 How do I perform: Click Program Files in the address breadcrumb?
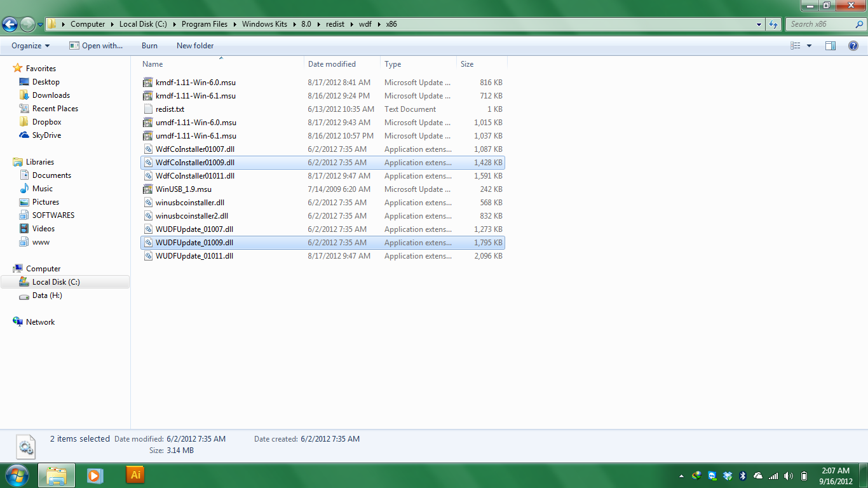click(x=205, y=24)
